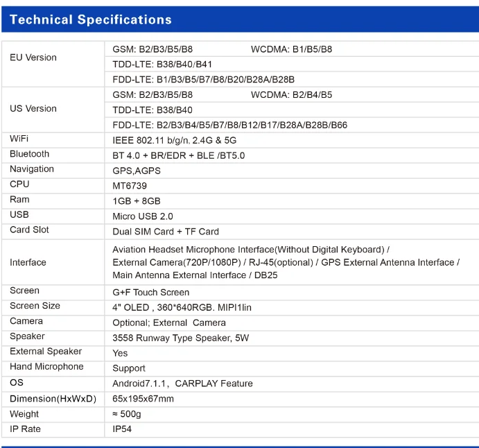
Task: Click 'BT 4.0 + BR/EDR + BLE /BT5.0'
Action: (178, 155)
